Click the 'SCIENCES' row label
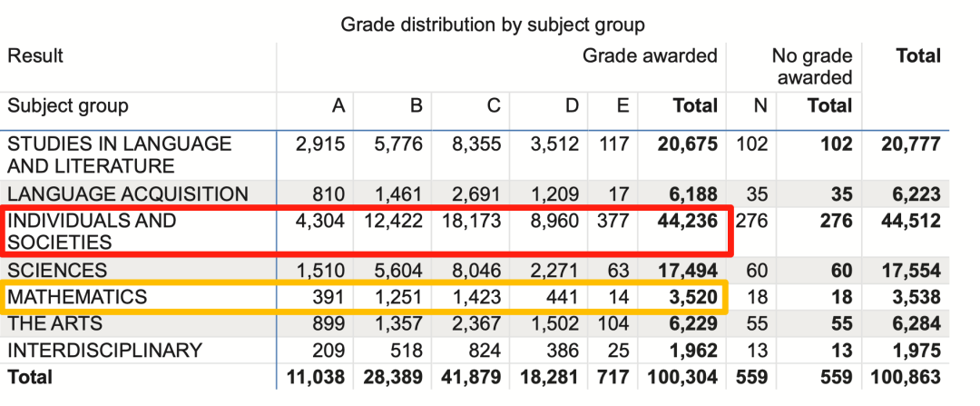The image size is (980, 406). coord(56,271)
